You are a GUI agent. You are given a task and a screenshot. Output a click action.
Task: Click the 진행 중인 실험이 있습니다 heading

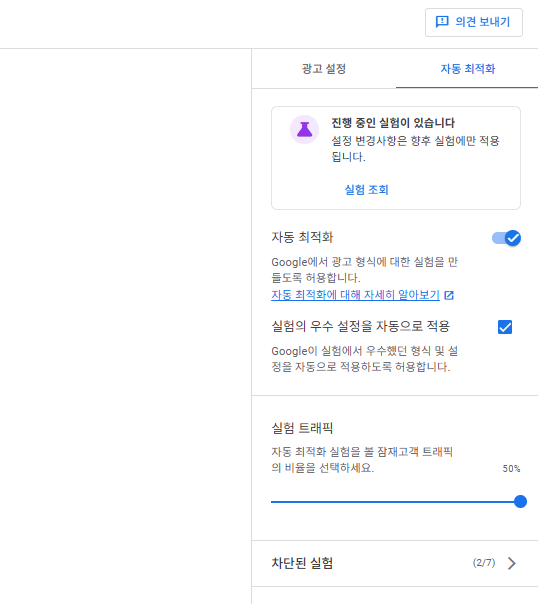pyautogui.click(x=393, y=123)
